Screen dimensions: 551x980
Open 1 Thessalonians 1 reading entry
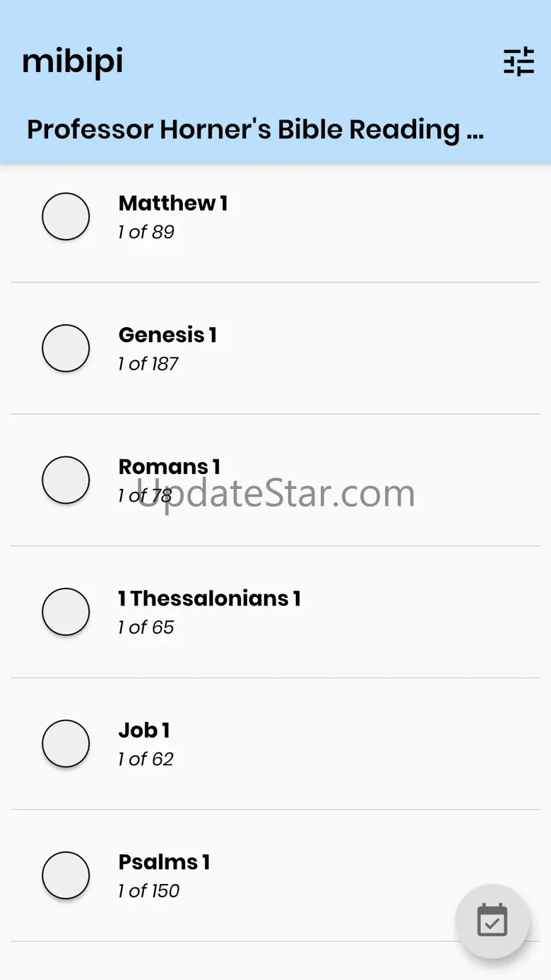(210, 598)
